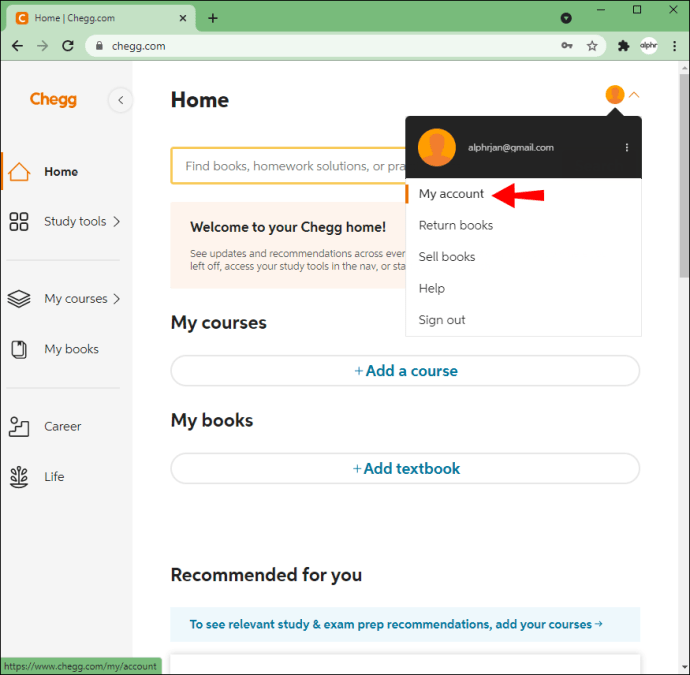Click the My courses stacked layers icon
Screen dimensions: 690x675
(x=19, y=299)
